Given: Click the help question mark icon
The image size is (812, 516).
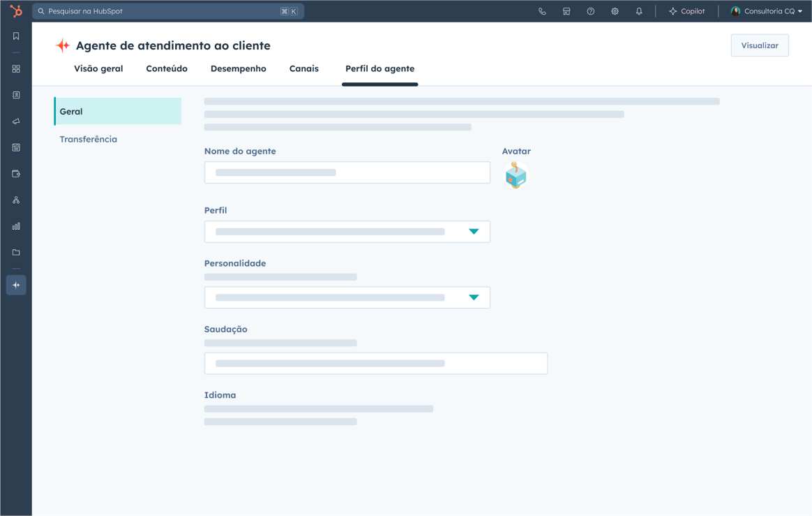Looking at the screenshot, I should [x=591, y=11].
